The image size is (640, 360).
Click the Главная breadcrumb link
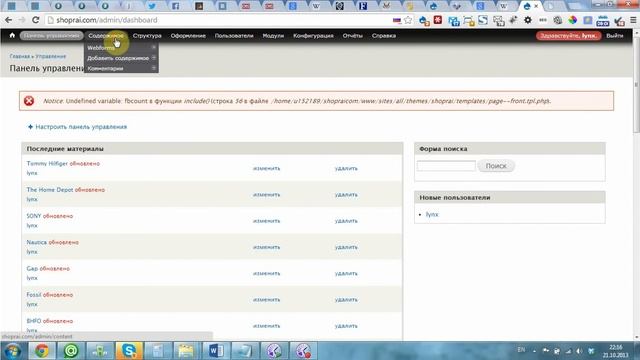(x=20, y=56)
